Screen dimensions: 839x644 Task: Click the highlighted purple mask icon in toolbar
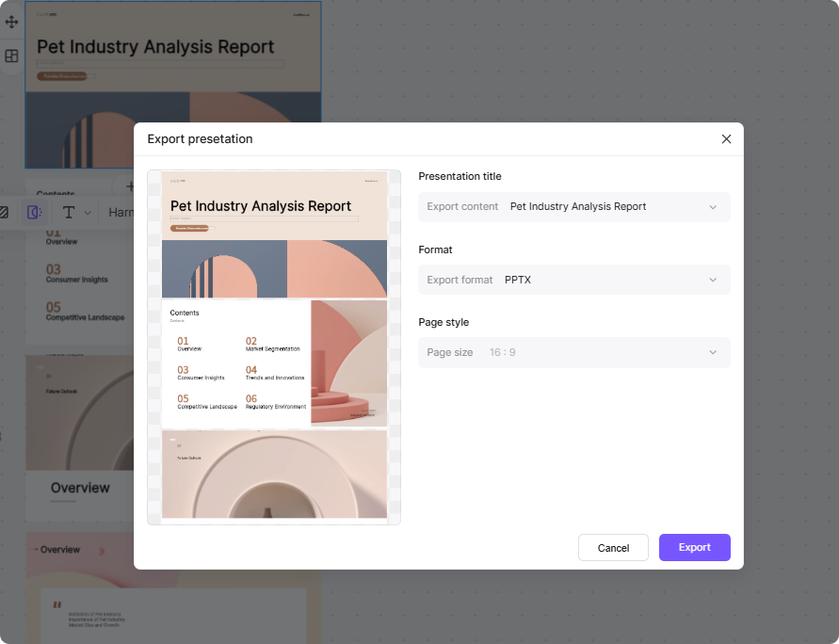click(x=34, y=213)
